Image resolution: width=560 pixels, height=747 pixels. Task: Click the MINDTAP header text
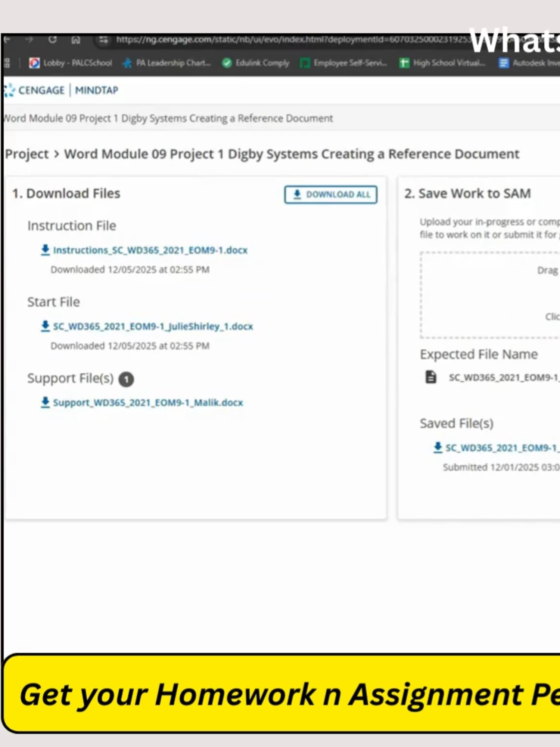click(97, 90)
